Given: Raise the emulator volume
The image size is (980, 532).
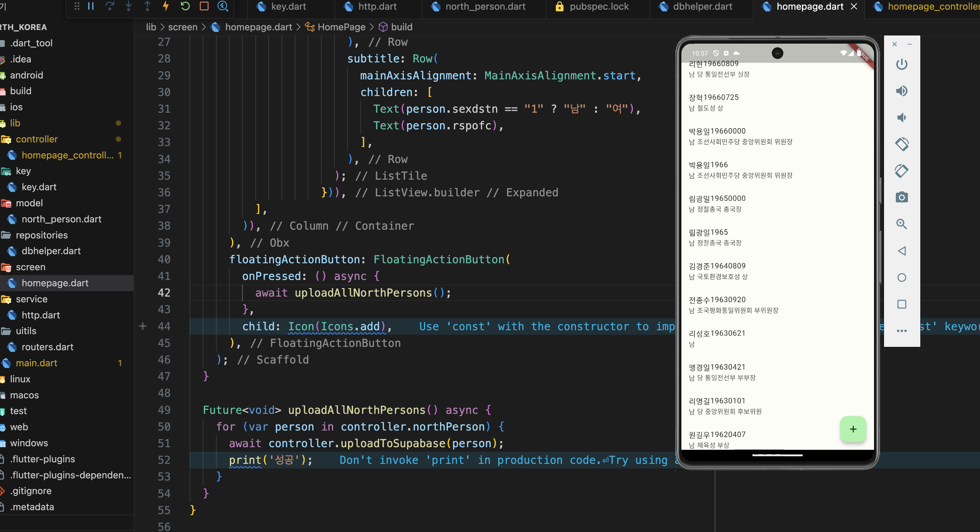Looking at the screenshot, I should coord(901,91).
